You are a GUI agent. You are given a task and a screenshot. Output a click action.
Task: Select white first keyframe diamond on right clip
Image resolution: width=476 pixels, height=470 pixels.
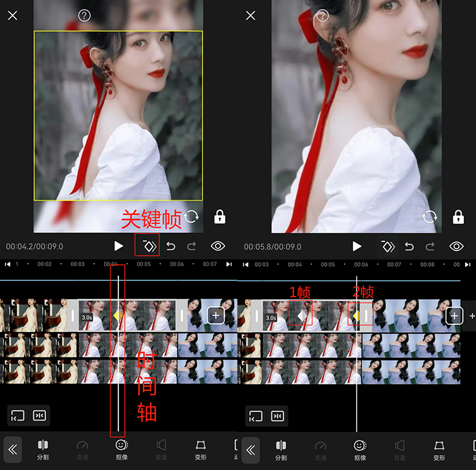302,316
